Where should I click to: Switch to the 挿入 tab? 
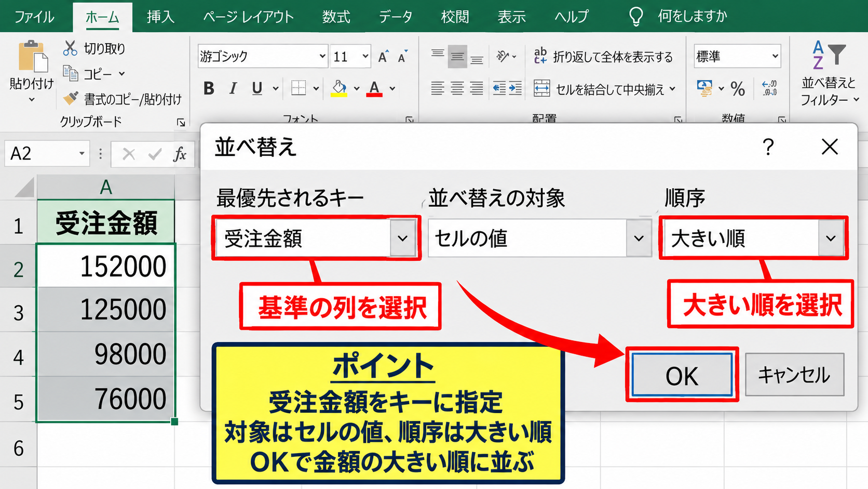pos(160,17)
